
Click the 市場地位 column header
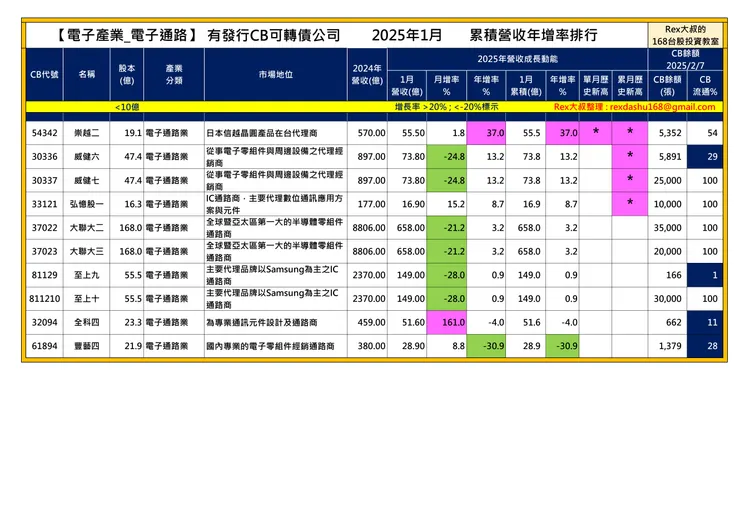point(276,75)
